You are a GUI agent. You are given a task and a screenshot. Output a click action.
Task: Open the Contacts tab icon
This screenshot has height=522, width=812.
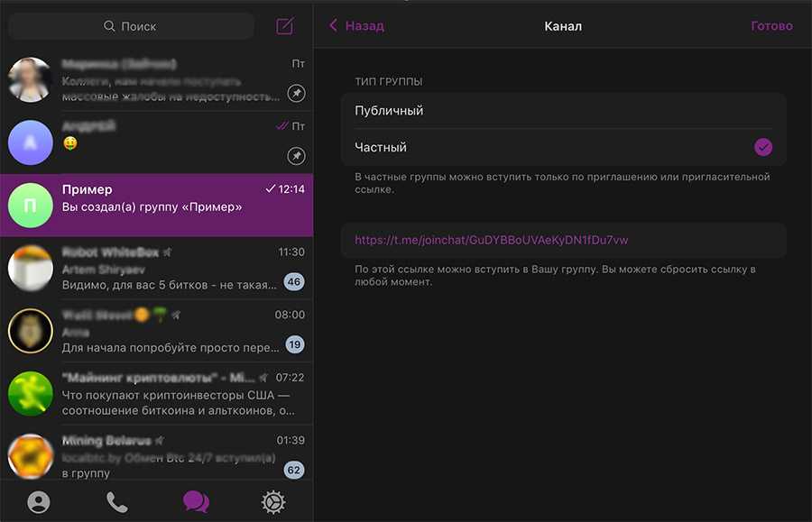pyautogui.click(x=39, y=502)
